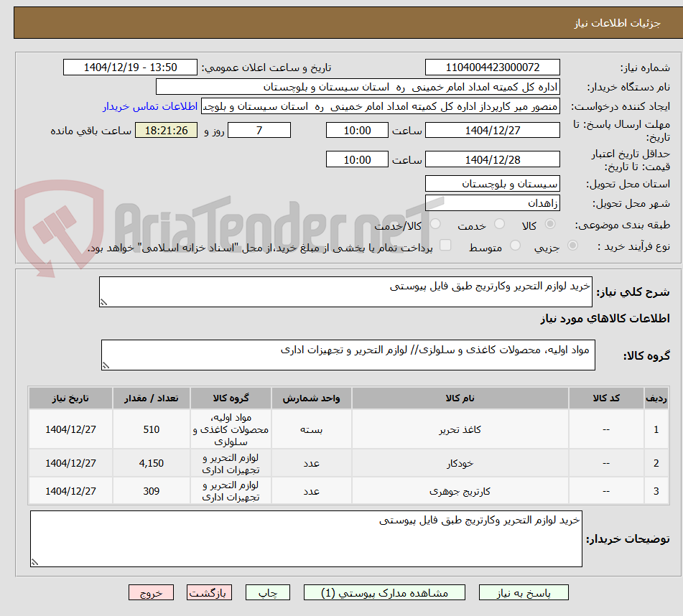Click the خروج exit button
This screenshot has width=683, height=616.
coord(151,592)
